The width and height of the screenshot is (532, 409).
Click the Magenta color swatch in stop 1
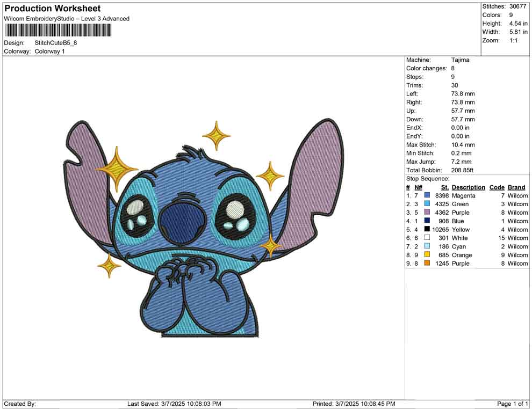pos(427,195)
